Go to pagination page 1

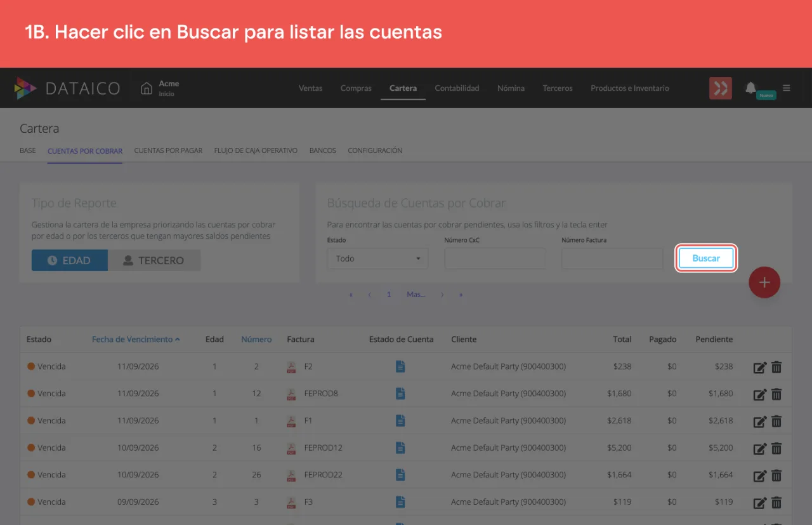click(x=389, y=295)
